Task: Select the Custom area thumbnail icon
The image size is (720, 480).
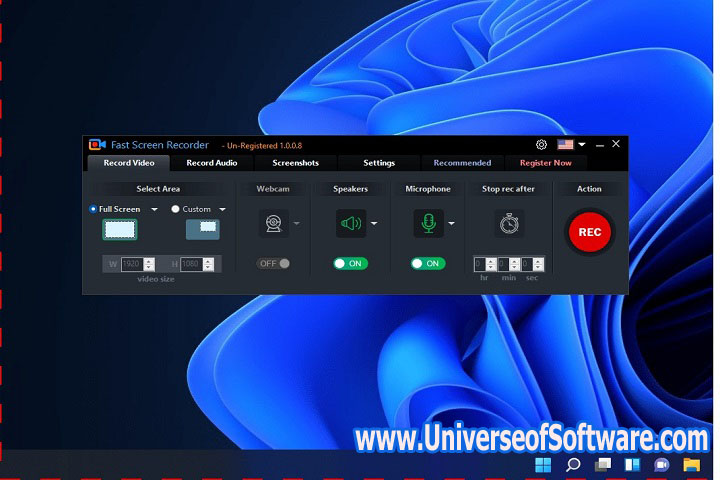Action: 202,230
